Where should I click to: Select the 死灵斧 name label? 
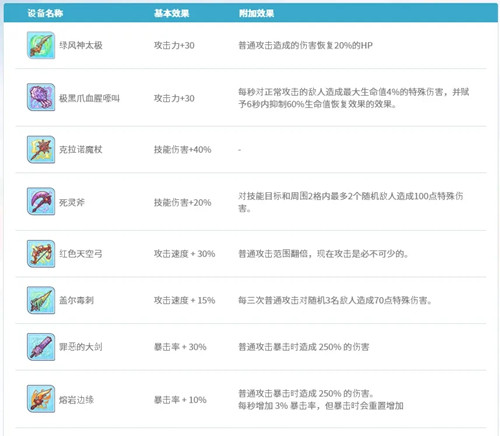click(x=72, y=202)
